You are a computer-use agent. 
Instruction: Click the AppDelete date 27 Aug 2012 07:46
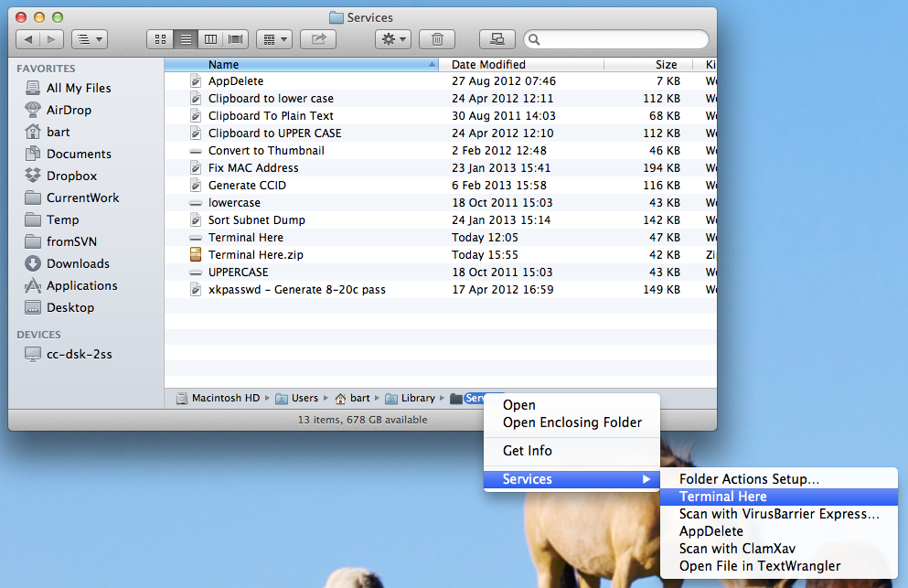503,81
